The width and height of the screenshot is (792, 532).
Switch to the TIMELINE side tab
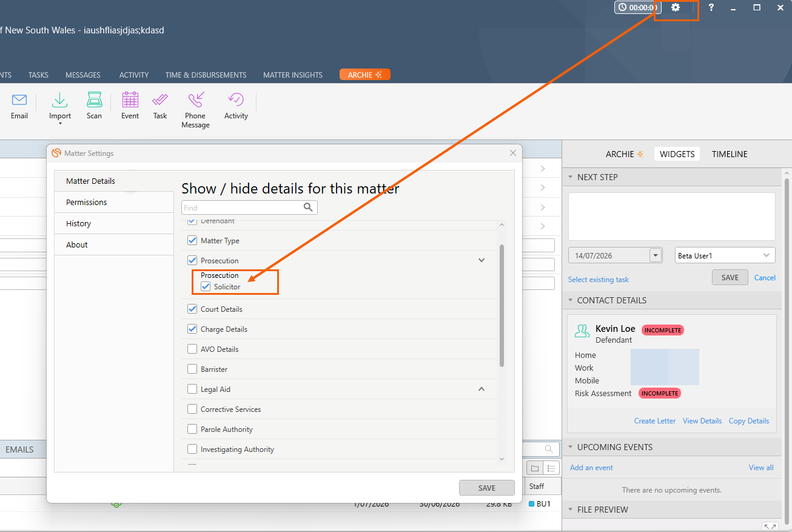click(x=730, y=154)
